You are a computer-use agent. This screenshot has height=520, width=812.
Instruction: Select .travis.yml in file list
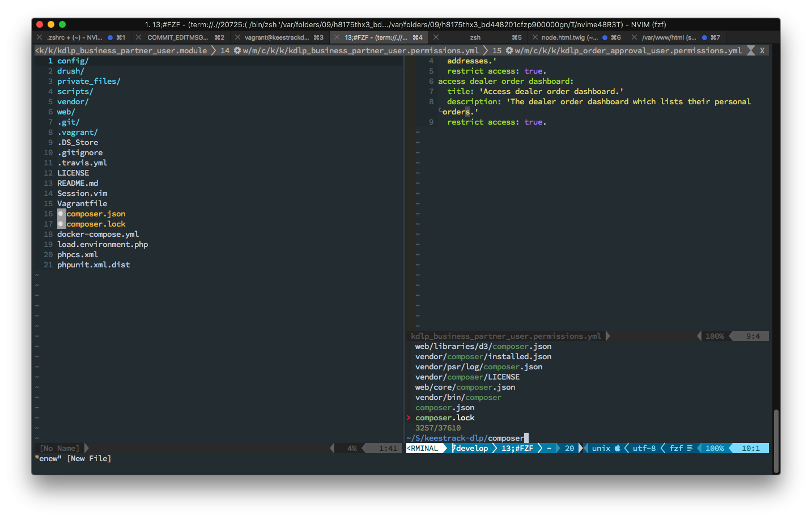point(82,163)
